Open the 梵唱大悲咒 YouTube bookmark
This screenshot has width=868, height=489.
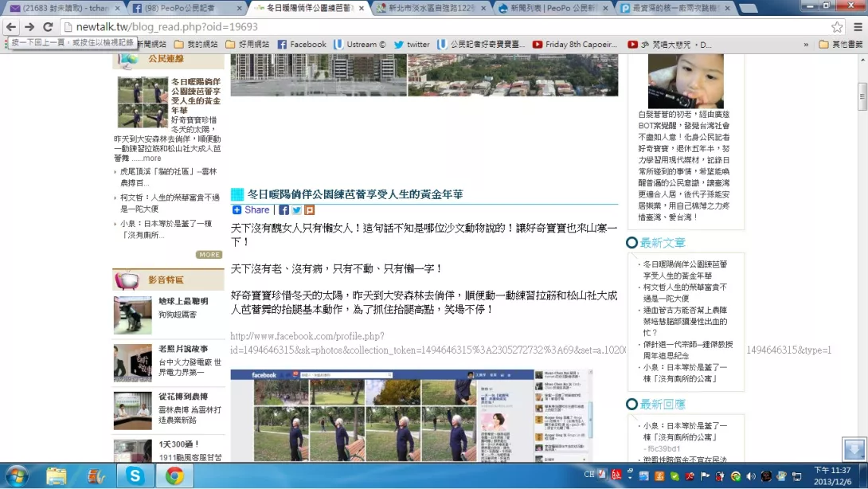(x=670, y=45)
